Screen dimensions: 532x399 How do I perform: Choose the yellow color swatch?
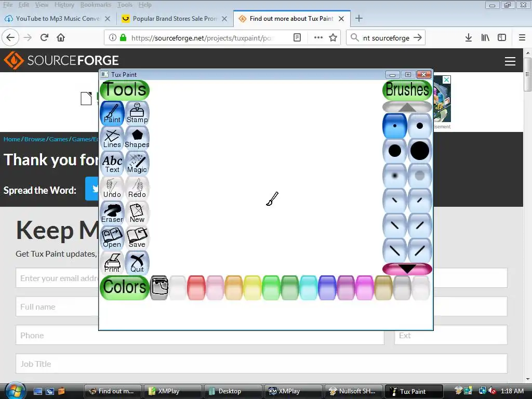pyautogui.click(x=252, y=288)
